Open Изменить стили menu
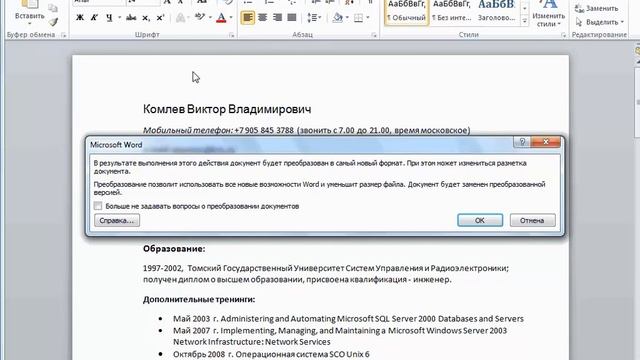 coord(549,14)
